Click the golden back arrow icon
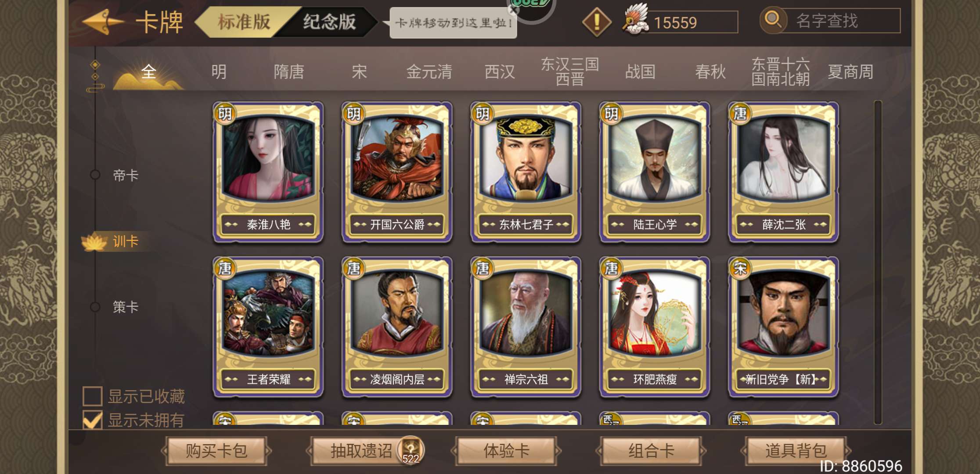The width and height of the screenshot is (980, 474). click(103, 22)
